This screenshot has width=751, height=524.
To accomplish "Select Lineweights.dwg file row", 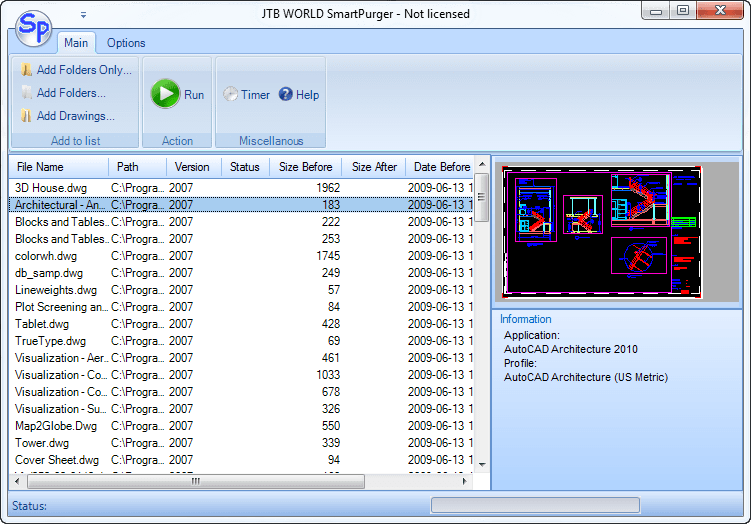I will 241,290.
